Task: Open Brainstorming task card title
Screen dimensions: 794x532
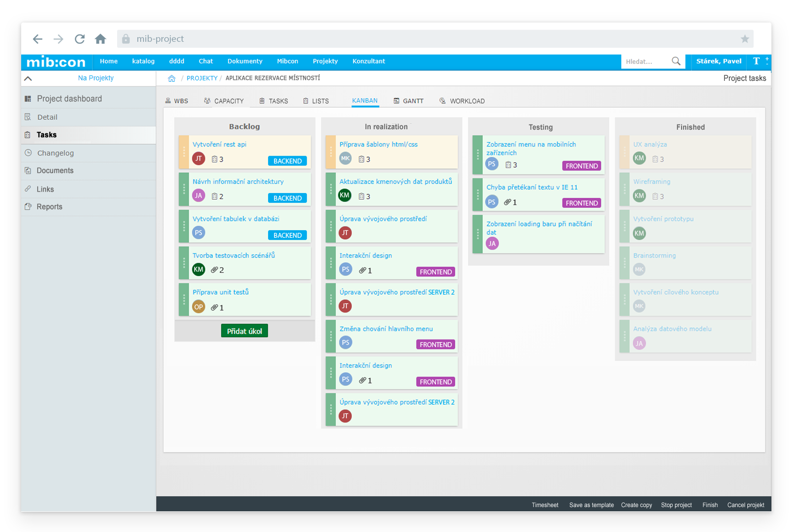Action: [x=654, y=255]
